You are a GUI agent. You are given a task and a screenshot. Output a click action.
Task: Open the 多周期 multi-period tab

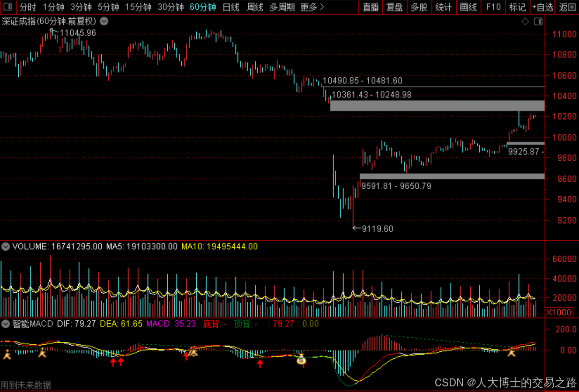coord(282,7)
